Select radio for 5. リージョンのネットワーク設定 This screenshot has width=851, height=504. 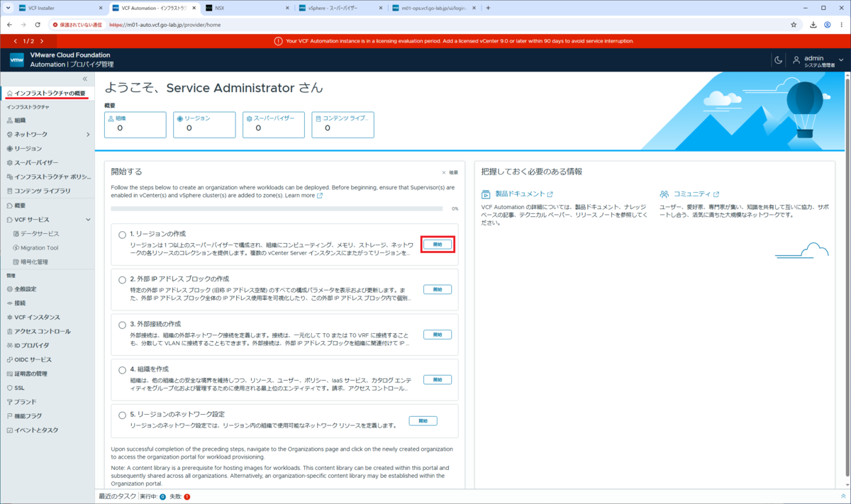(x=123, y=415)
